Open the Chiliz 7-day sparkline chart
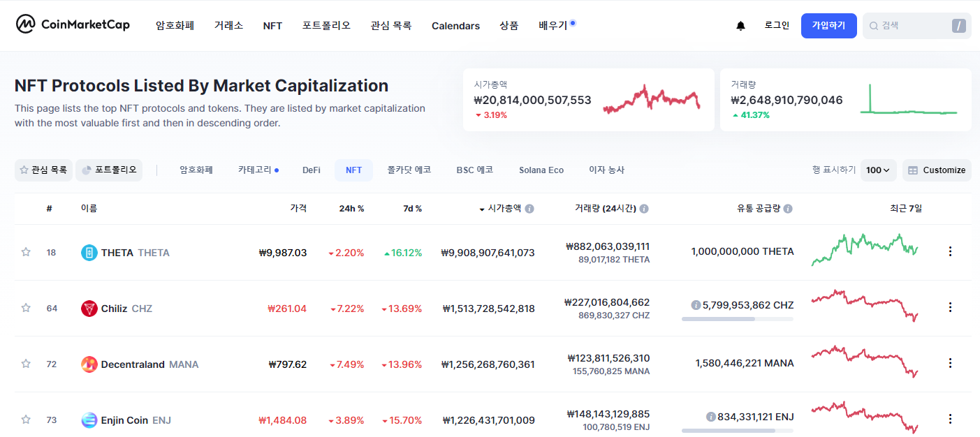The width and height of the screenshot is (980, 437). coord(865,305)
